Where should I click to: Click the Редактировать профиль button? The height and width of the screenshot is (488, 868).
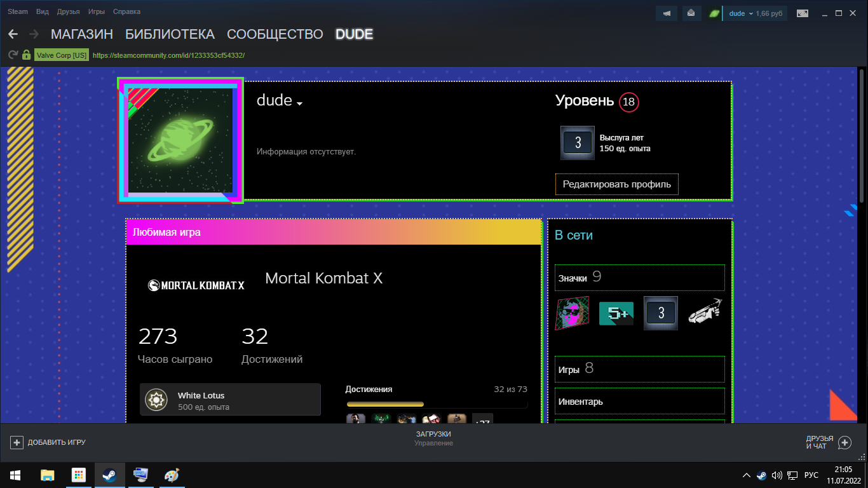click(x=617, y=184)
